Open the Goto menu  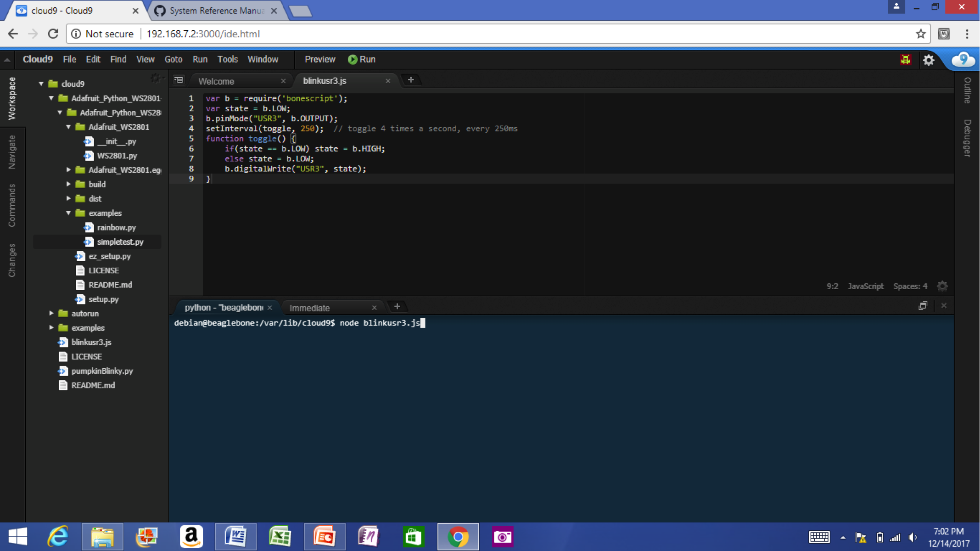pos(173,59)
